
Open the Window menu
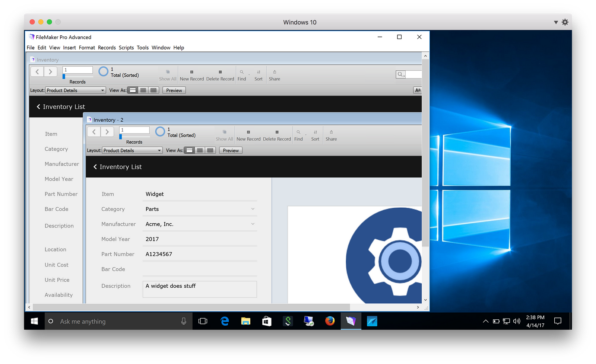161,48
